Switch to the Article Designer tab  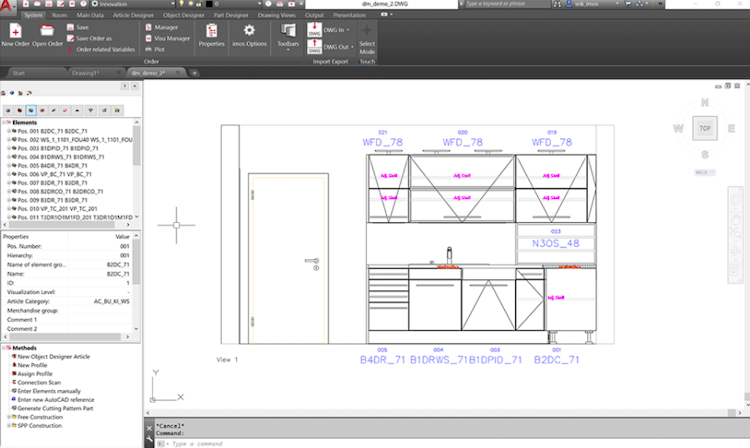(x=133, y=15)
